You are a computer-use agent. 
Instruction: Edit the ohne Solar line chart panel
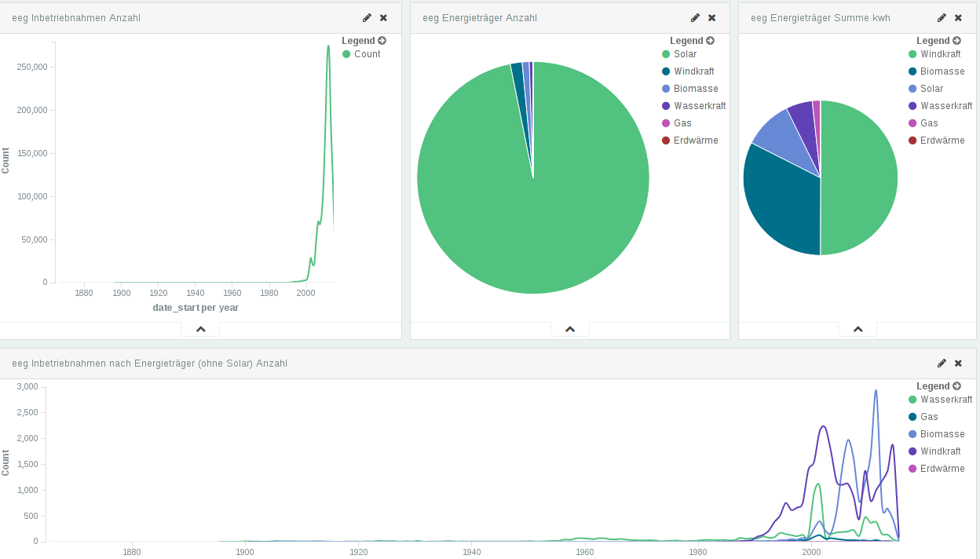(942, 363)
